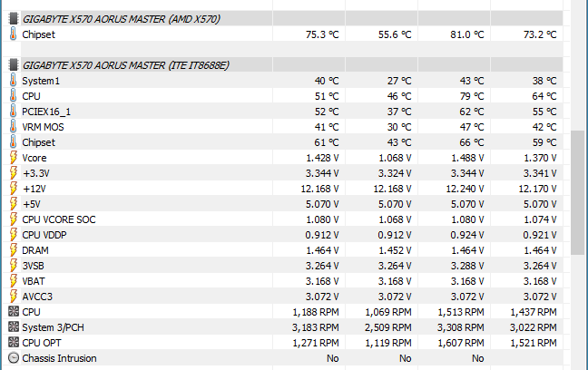
Task: Click the 2,509 RPM minimum value
Action: tap(387, 327)
